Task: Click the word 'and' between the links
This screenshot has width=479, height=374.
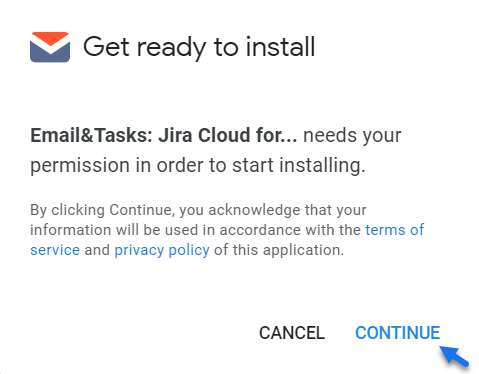Action: tap(97, 250)
